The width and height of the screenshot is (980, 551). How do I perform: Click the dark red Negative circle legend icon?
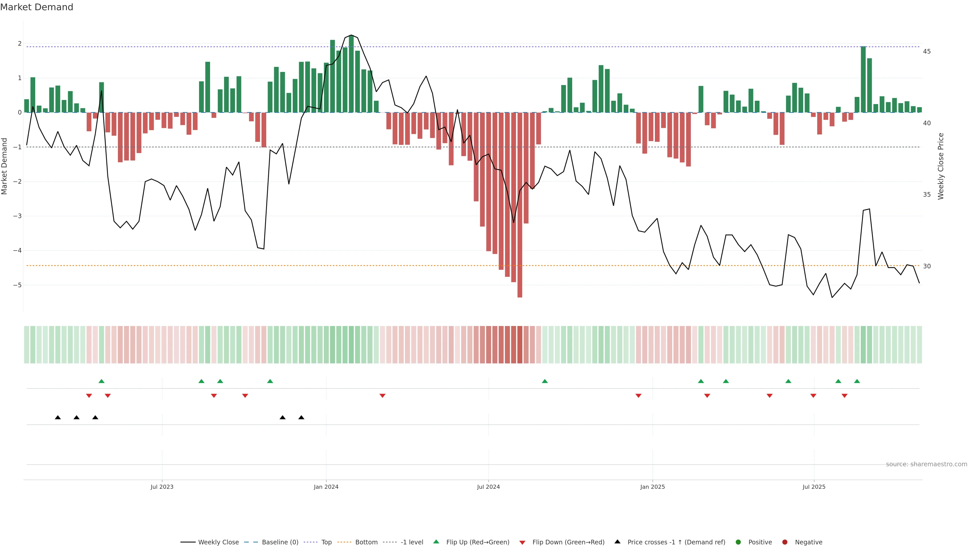click(785, 542)
